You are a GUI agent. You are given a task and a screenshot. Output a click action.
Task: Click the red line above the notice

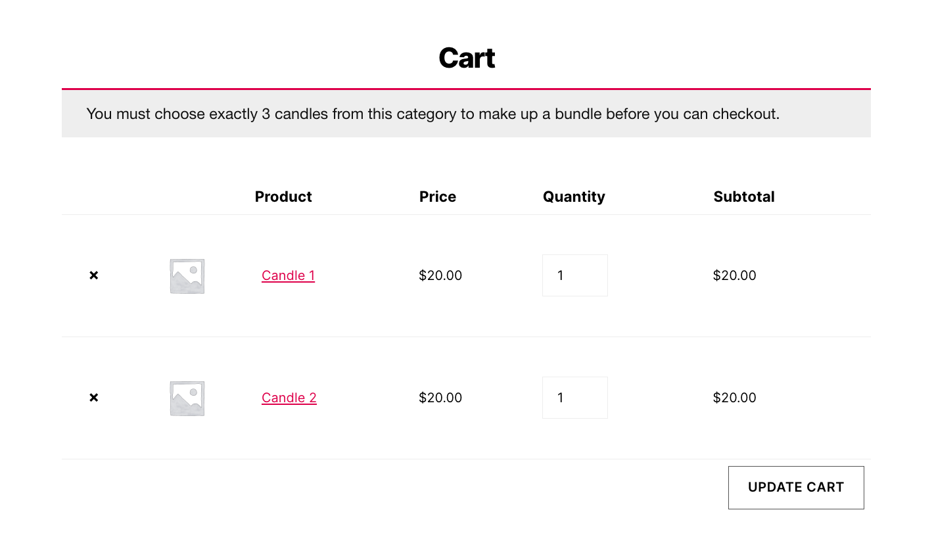tap(466, 89)
